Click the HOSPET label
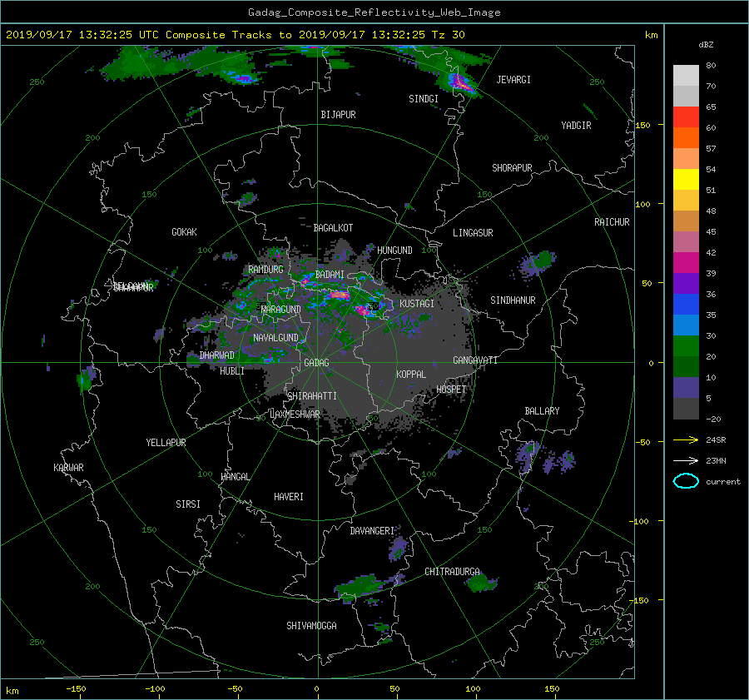Viewport: 749px width, 700px height. 451,390
